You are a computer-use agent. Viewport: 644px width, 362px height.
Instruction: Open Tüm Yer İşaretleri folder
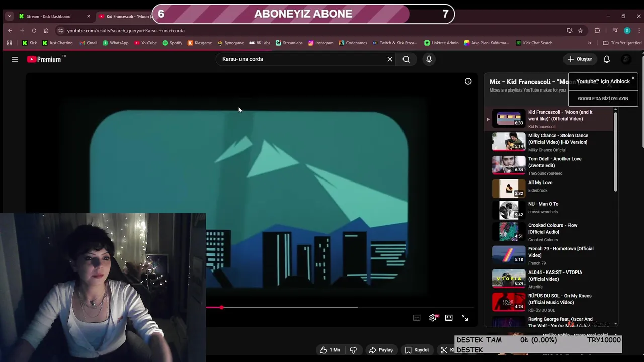click(622, 43)
